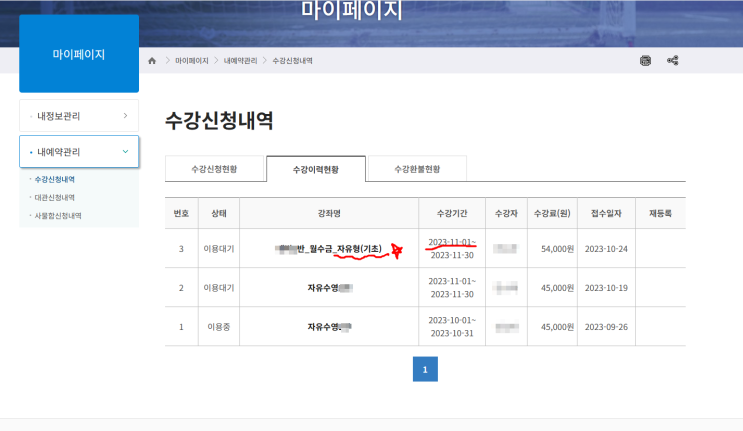
Task: Select the 2023-10-01~2023-10-31 period cell
Action: [x=452, y=327]
